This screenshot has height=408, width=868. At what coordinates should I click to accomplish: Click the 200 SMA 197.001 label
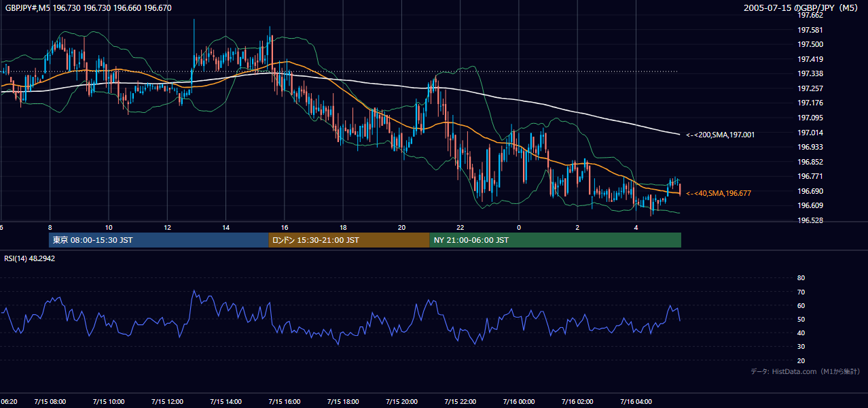pos(720,135)
